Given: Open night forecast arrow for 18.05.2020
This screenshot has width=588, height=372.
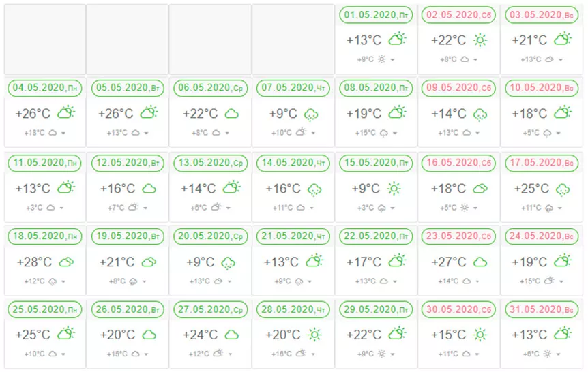Looking at the screenshot, I should [63, 281].
